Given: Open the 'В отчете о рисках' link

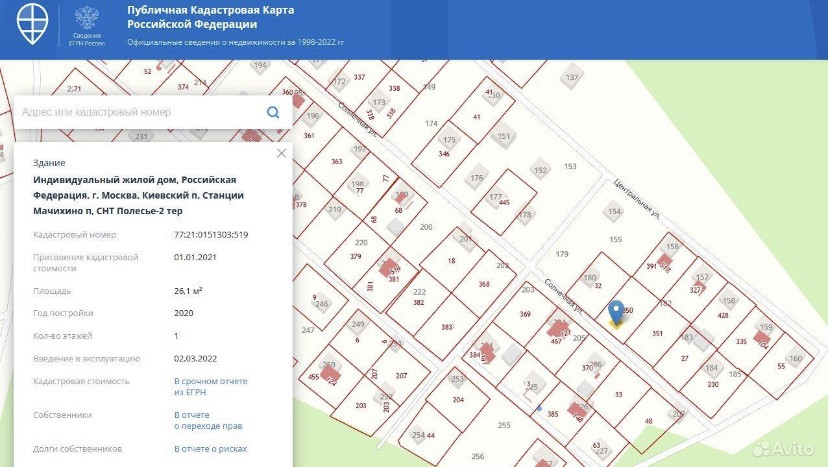Looking at the screenshot, I should [210, 449].
